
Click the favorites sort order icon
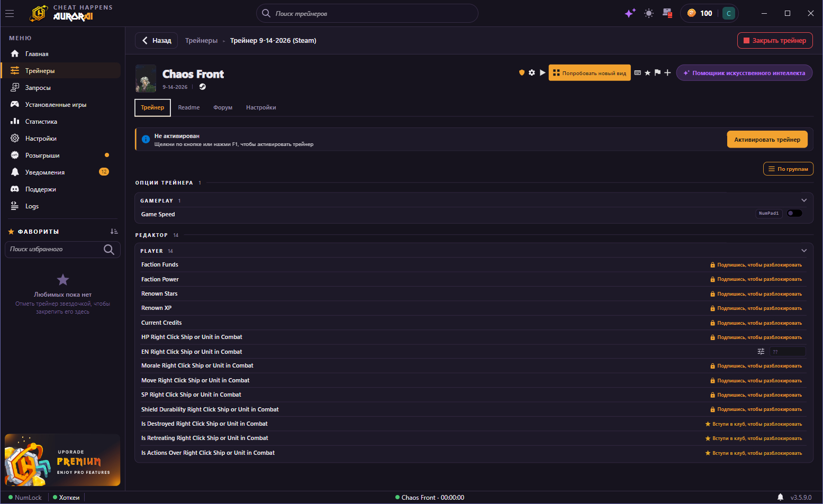(x=114, y=232)
